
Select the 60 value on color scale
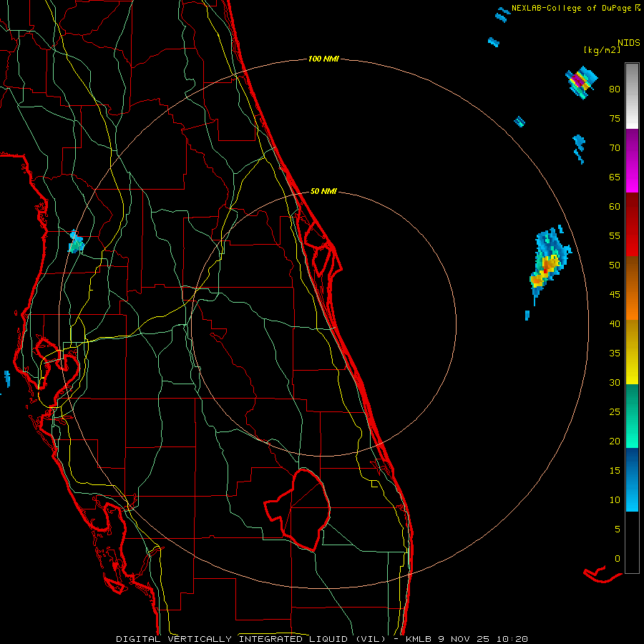615,207
